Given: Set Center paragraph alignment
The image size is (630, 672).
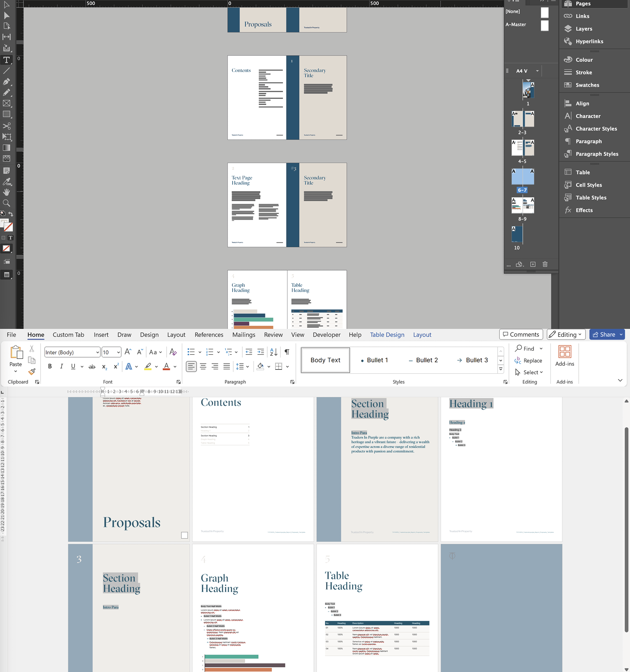Looking at the screenshot, I should [x=203, y=366].
